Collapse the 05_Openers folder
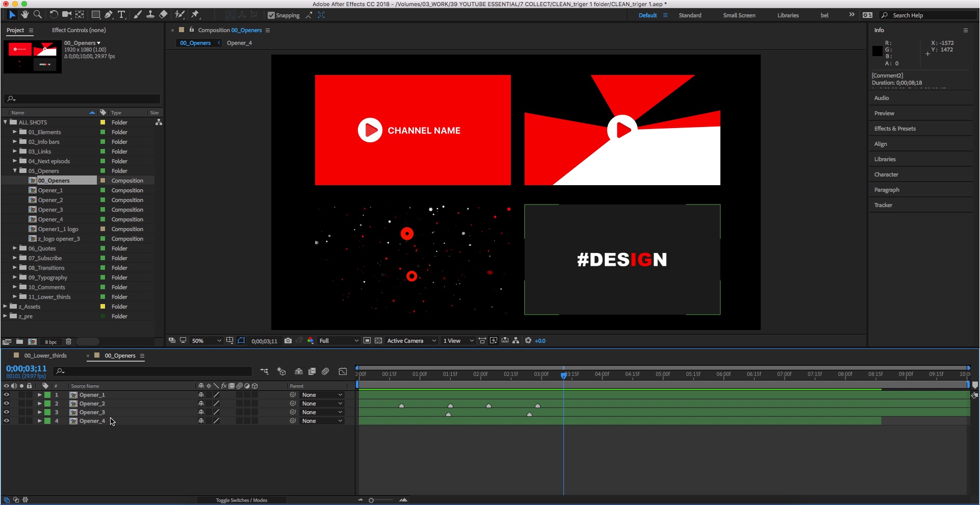Screen dimensions: 980x505 click(14, 171)
